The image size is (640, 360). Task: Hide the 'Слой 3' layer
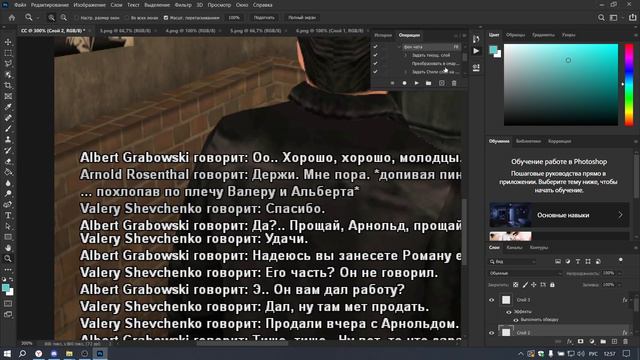click(491, 300)
